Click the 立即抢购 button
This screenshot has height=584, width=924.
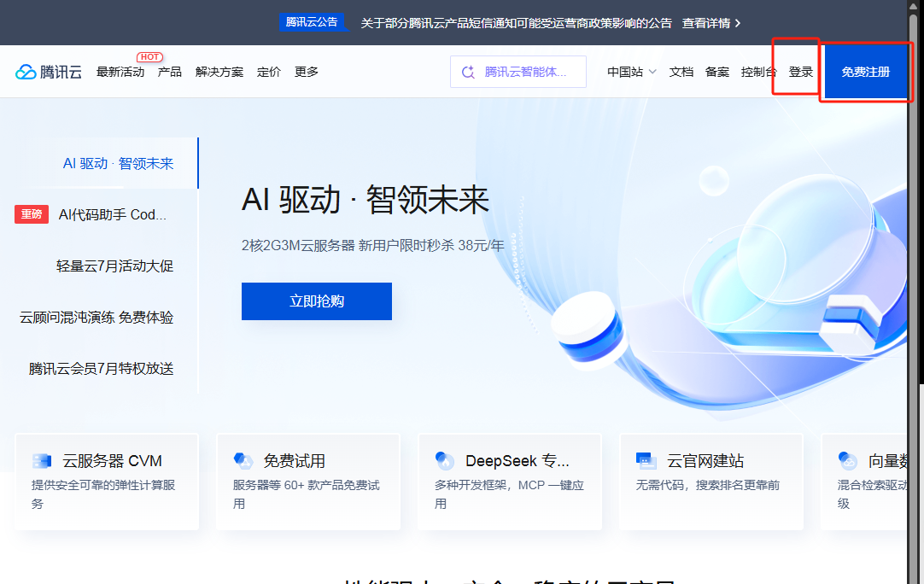click(x=317, y=301)
